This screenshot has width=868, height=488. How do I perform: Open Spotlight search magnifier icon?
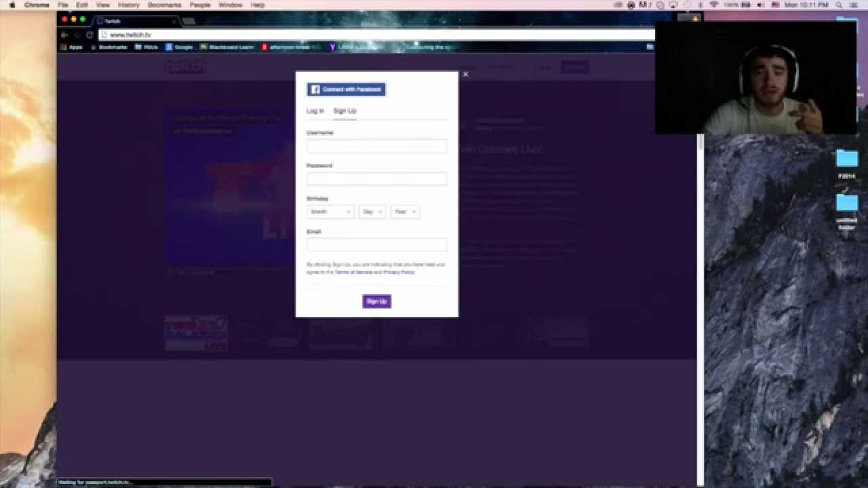tap(840, 5)
